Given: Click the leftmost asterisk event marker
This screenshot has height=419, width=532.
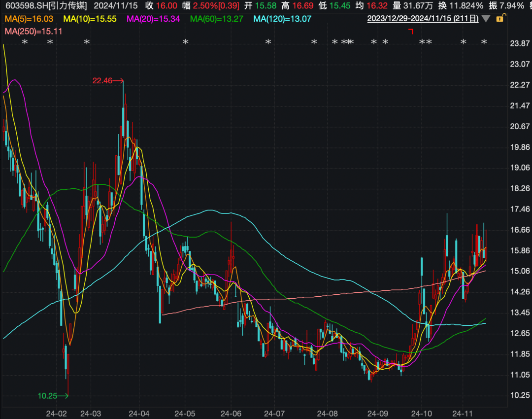Looking at the screenshot, I should pyautogui.click(x=25, y=42).
